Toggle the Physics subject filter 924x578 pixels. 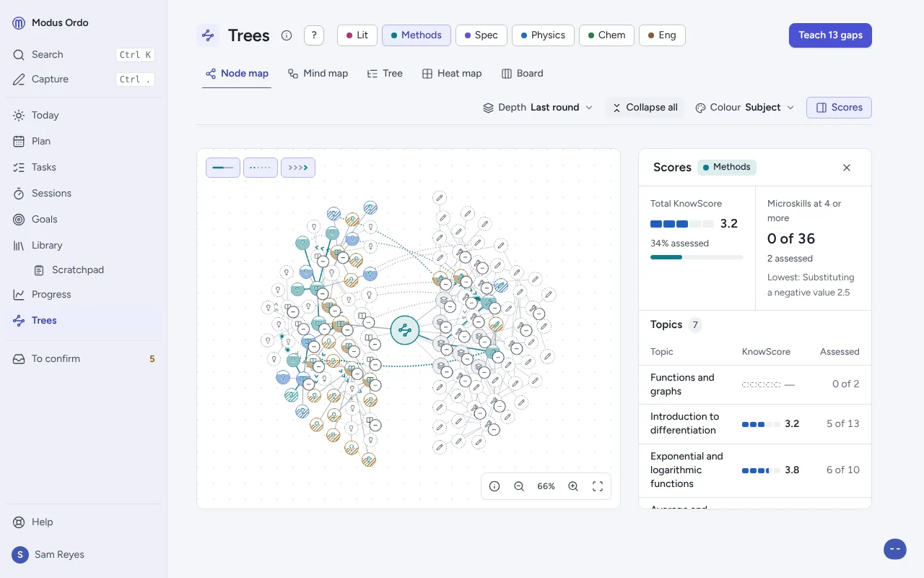pos(543,35)
